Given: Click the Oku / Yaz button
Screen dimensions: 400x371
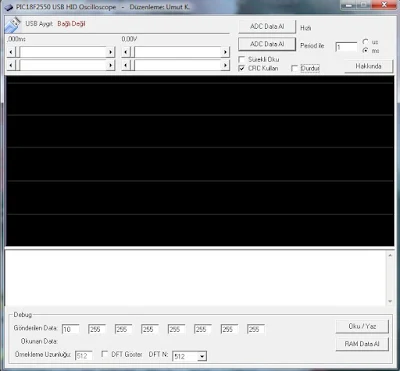Looking at the screenshot, I should (362, 326).
